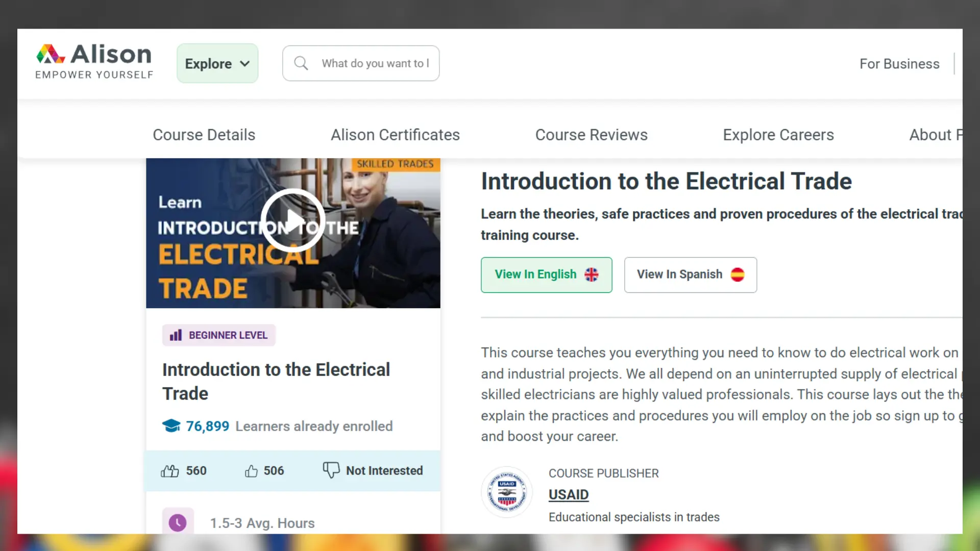
Task: Click the thumbs-down Not Interested icon
Action: pos(331,470)
